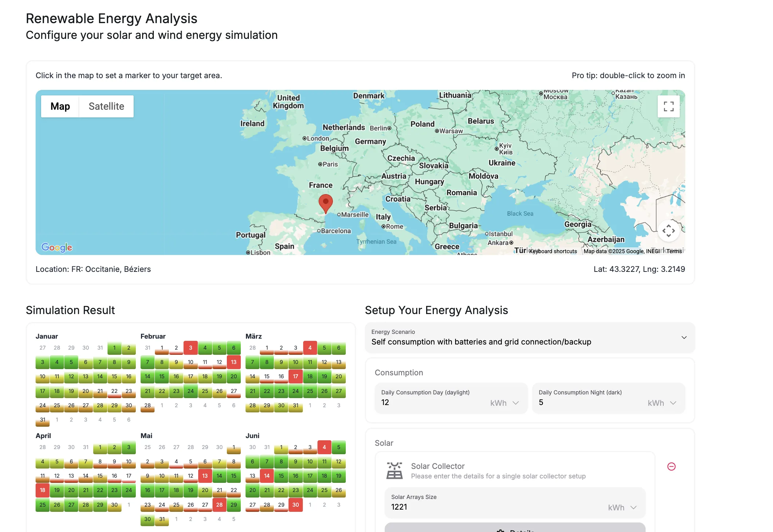Screen dimensions: 773x532
Task: Select red day 4 in Juni
Action: (324, 447)
